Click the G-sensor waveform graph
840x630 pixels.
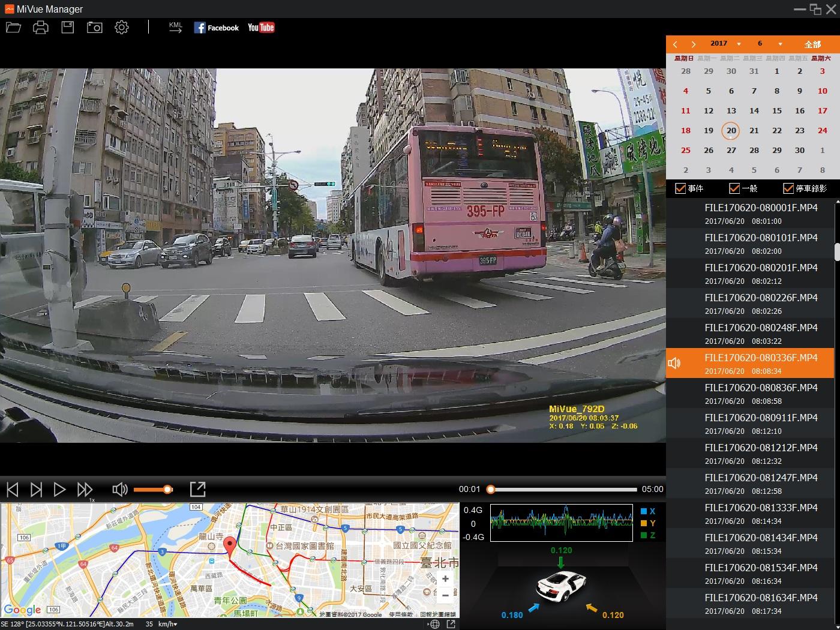(561, 523)
